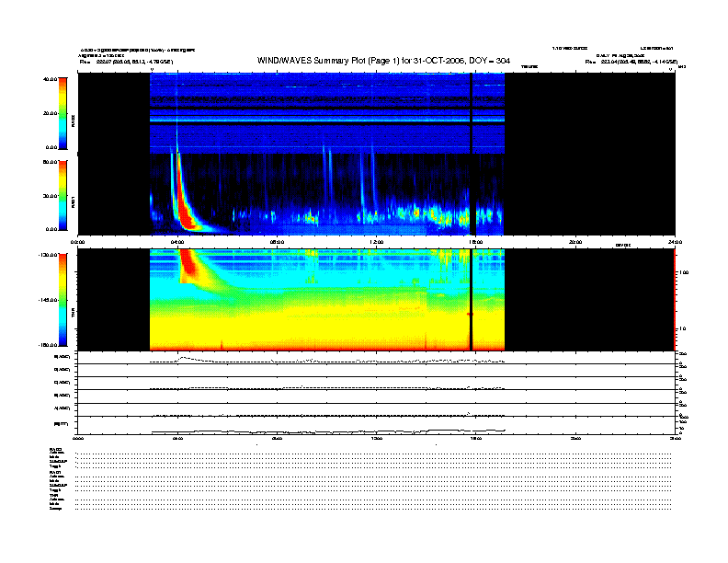
Task: Click the -145.00 label on the TNR color scale
Action: (x=49, y=300)
